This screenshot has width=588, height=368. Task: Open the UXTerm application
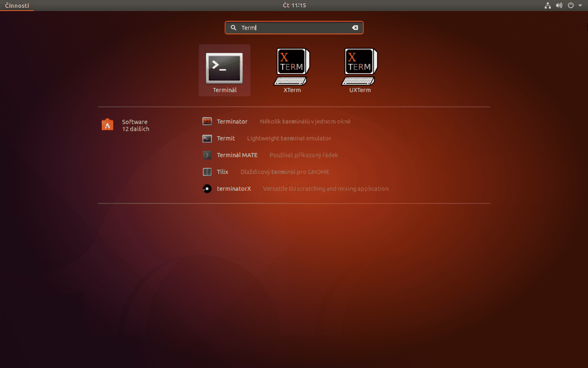click(359, 67)
